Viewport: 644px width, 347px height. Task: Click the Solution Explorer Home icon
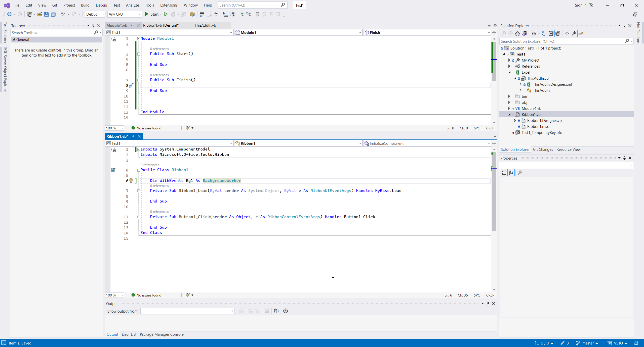tap(517, 33)
